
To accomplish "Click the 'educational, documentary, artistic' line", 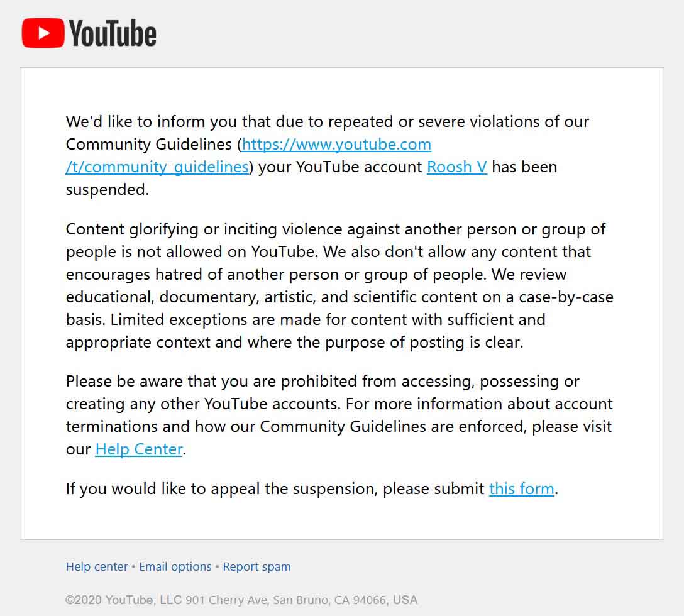I will 340,297.
